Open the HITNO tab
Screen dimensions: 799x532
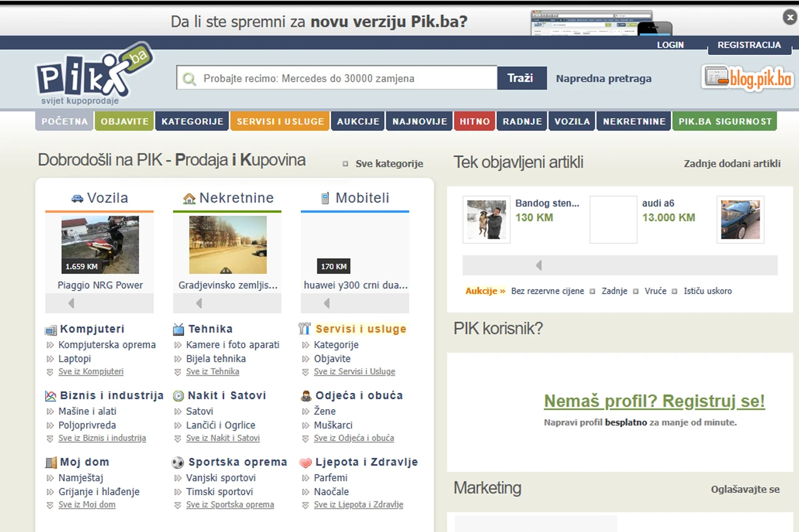click(475, 121)
